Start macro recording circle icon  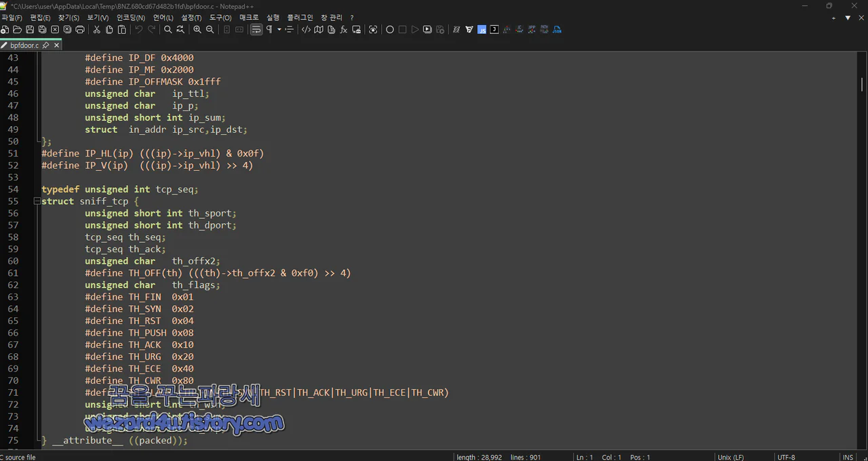tap(390, 30)
